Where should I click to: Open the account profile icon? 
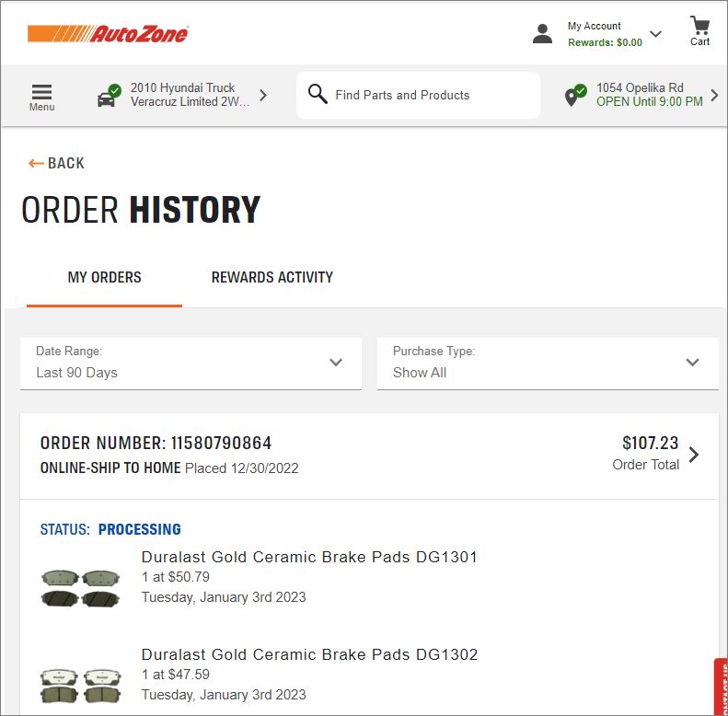(x=542, y=34)
